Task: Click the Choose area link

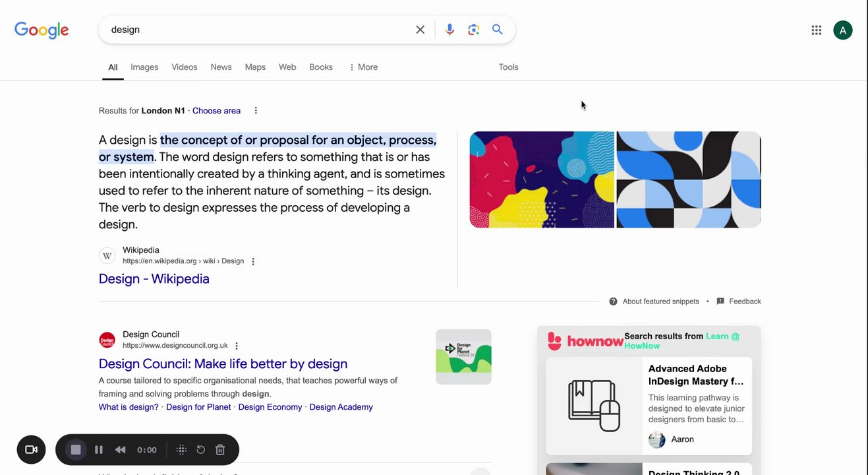Action: pos(216,111)
